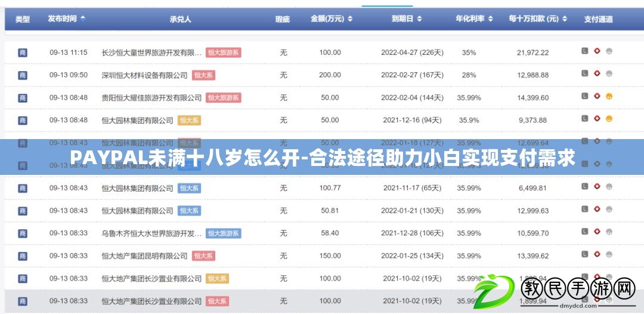Click the gray face channel icon in the 10,599.70 row
644x314 pixels.
(x=609, y=232)
